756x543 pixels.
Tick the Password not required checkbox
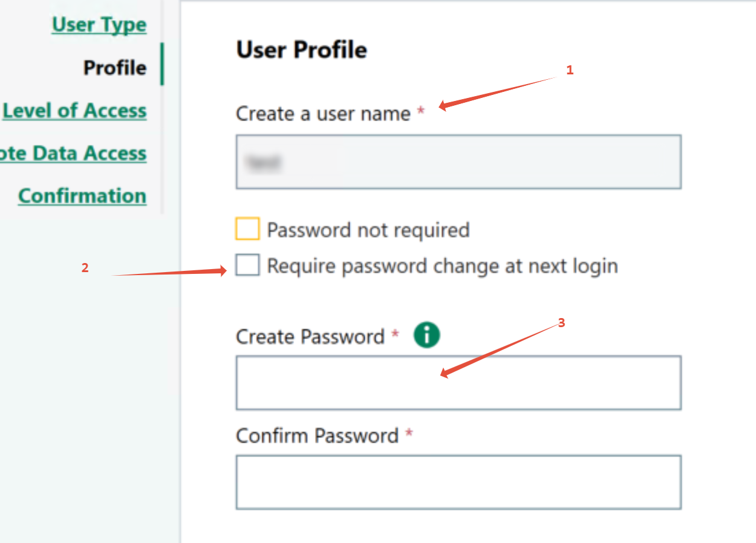(247, 230)
